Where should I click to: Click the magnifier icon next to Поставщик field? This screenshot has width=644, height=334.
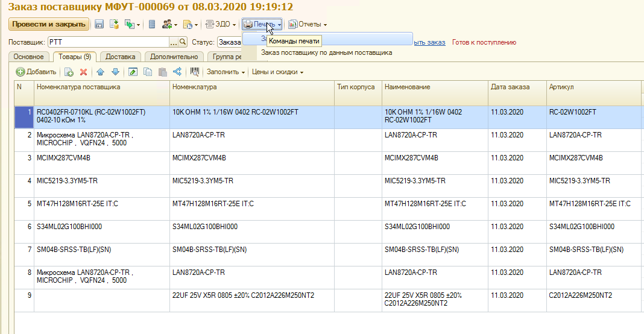[183, 42]
